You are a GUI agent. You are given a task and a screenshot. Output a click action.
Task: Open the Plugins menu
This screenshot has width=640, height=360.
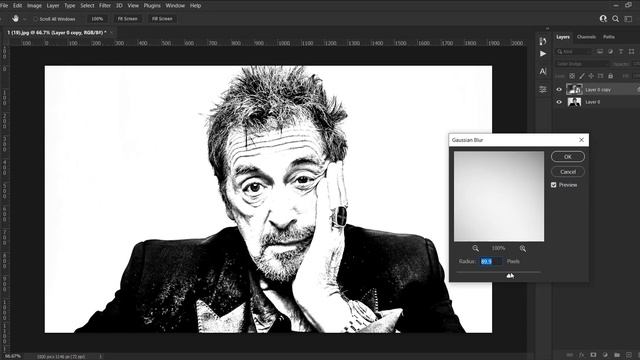tap(152, 6)
